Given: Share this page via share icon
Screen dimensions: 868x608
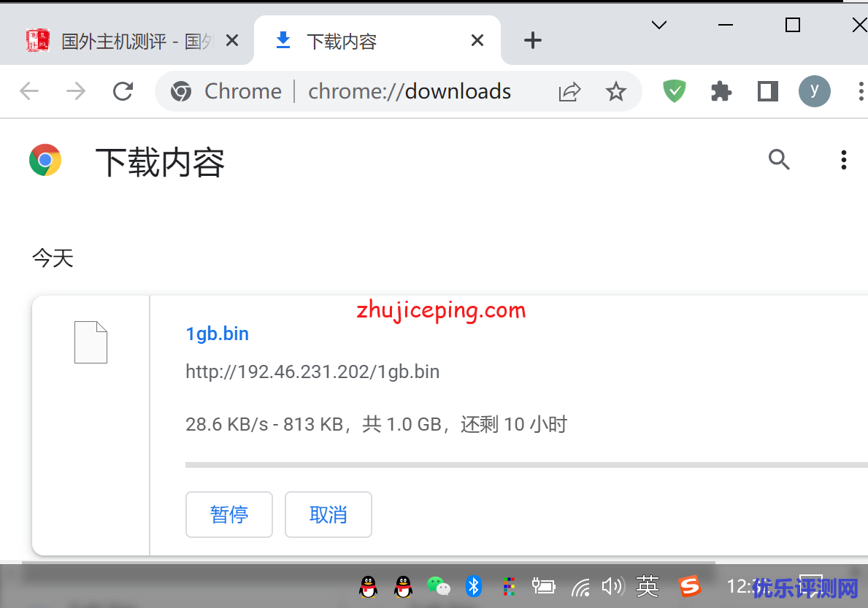Looking at the screenshot, I should [x=569, y=91].
